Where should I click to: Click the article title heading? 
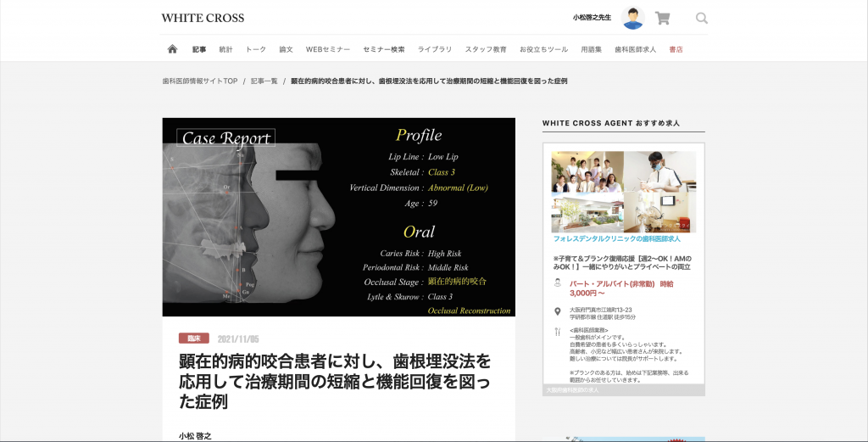pos(335,382)
